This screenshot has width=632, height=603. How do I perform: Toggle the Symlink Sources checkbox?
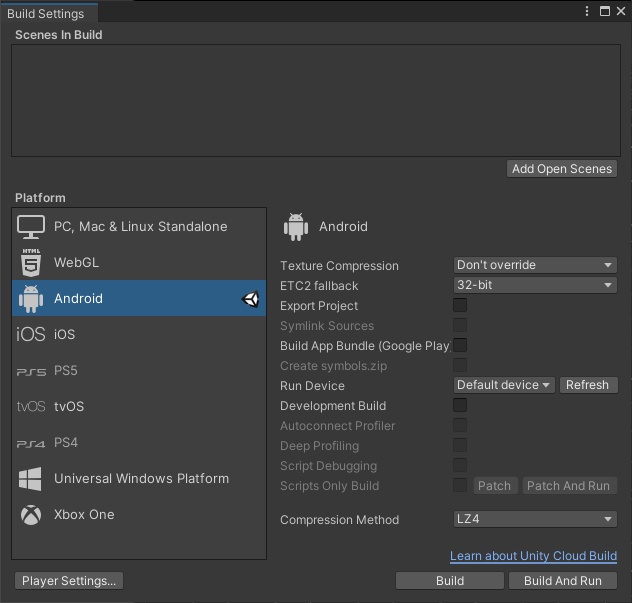[460, 325]
